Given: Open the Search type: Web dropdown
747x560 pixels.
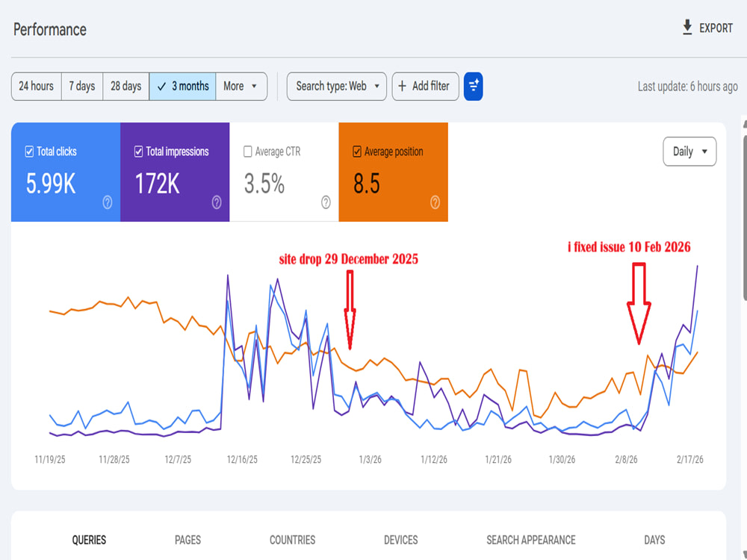Looking at the screenshot, I should tap(337, 86).
